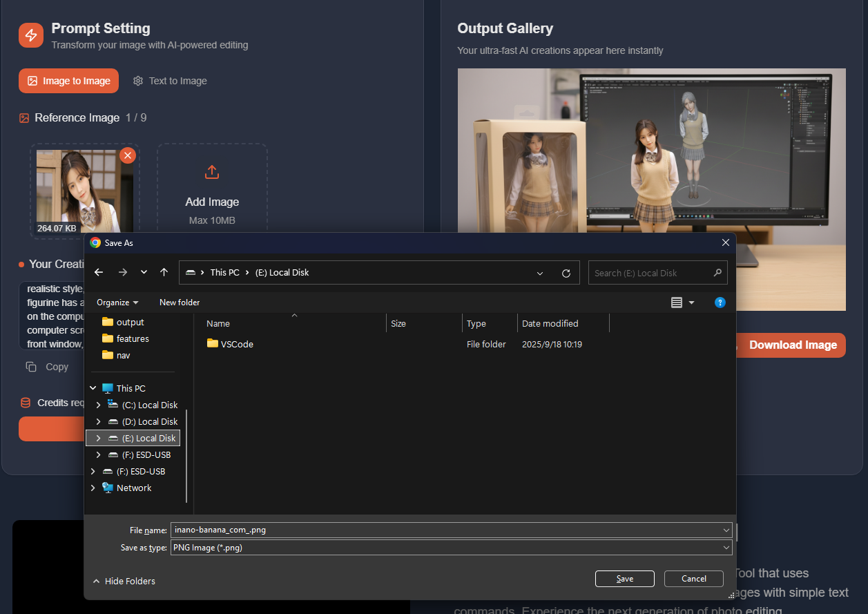The image size is (868, 614).
Task: Click the New folder button
Action: point(179,302)
